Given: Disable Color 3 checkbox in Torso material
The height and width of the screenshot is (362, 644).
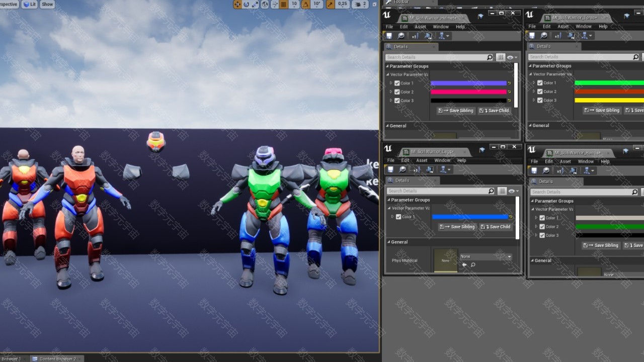Looking at the screenshot, I should pos(540,100).
